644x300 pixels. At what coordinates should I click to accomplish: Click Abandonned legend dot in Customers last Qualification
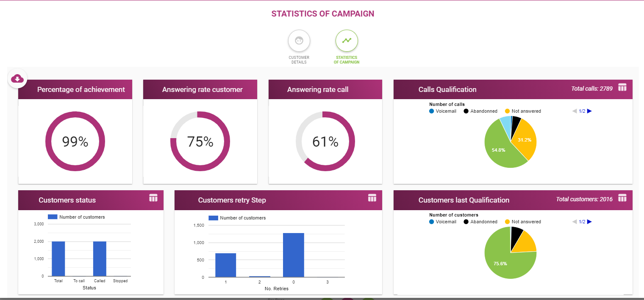pyautogui.click(x=466, y=222)
